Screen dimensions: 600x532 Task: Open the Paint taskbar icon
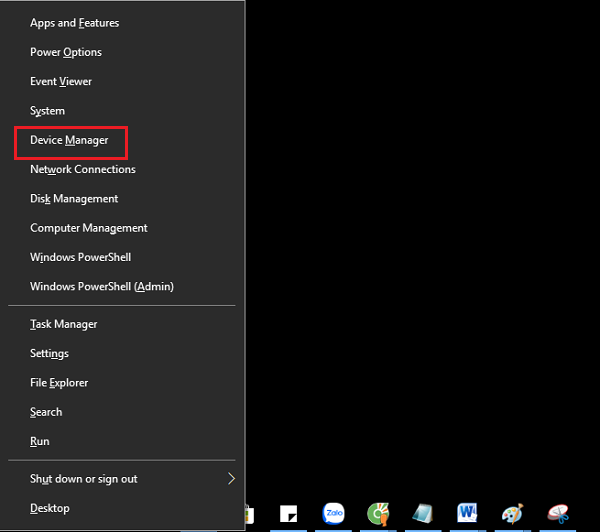(x=514, y=515)
